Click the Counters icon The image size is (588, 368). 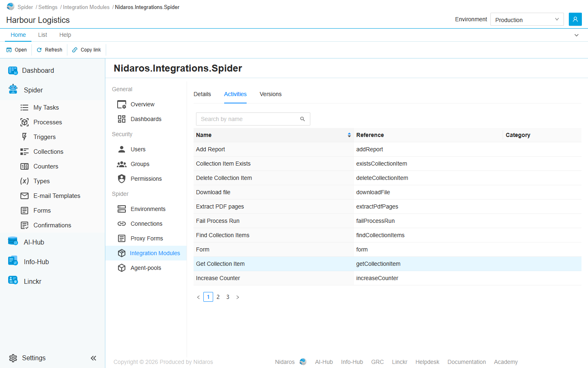(x=24, y=166)
